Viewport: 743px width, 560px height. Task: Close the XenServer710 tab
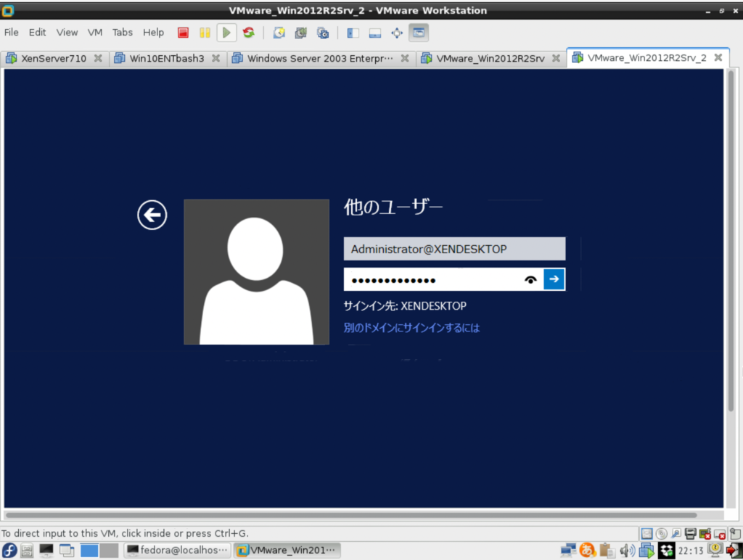[98, 58]
